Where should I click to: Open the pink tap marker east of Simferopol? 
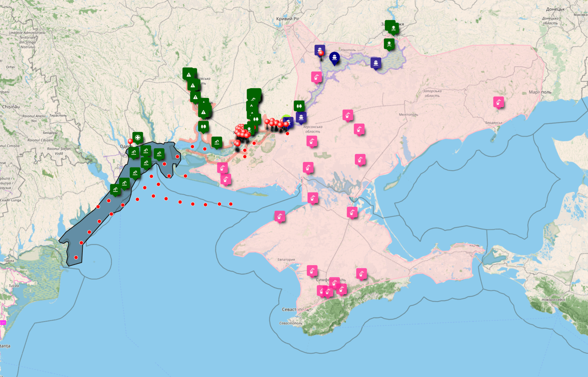[x=361, y=273]
